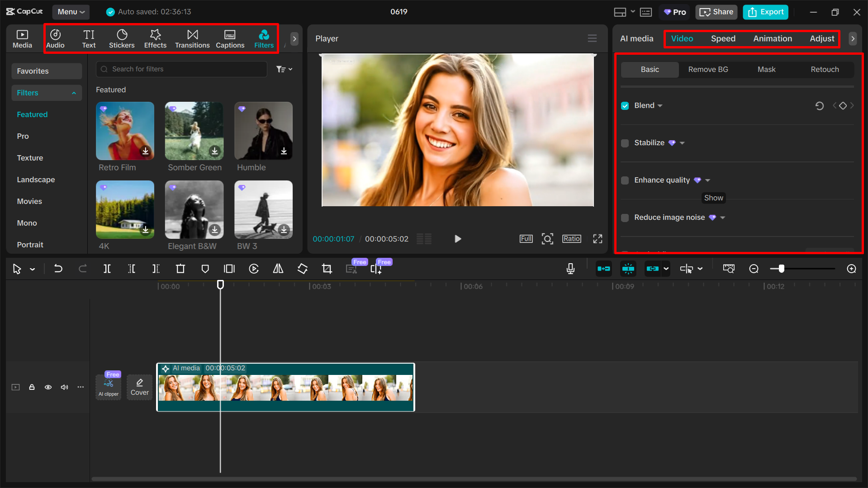Click the Split tool in the timeline toolbar
The width and height of the screenshot is (868, 488).
[107, 268]
